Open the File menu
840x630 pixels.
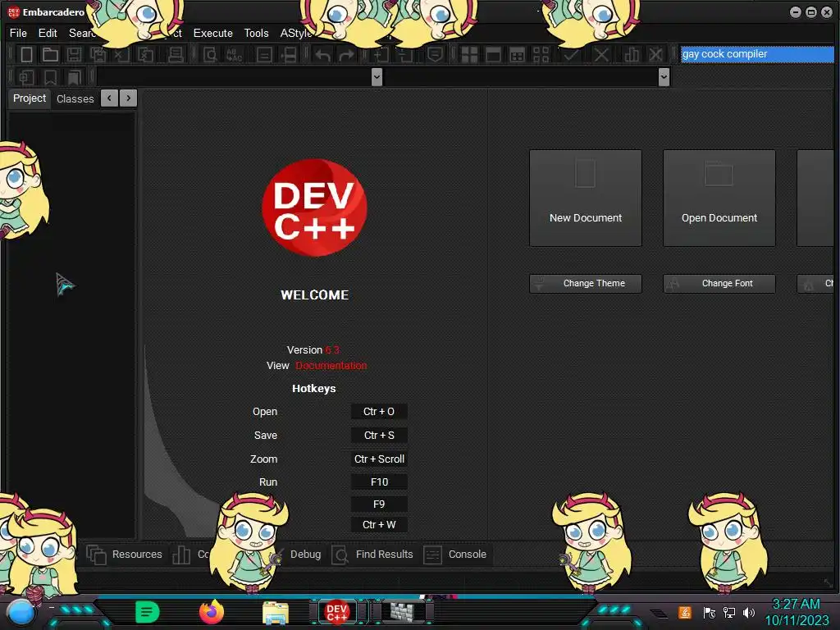click(18, 33)
